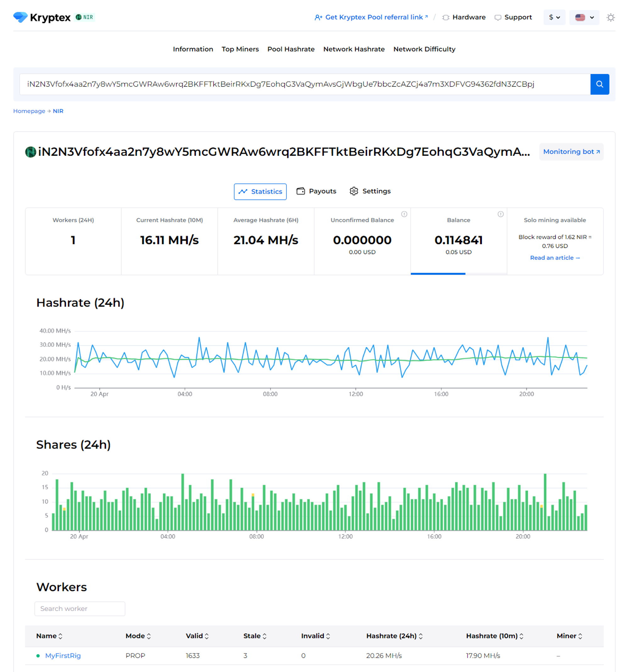629x672 pixels.
Task: Open the currency $ dropdown
Action: click(554, 17)
